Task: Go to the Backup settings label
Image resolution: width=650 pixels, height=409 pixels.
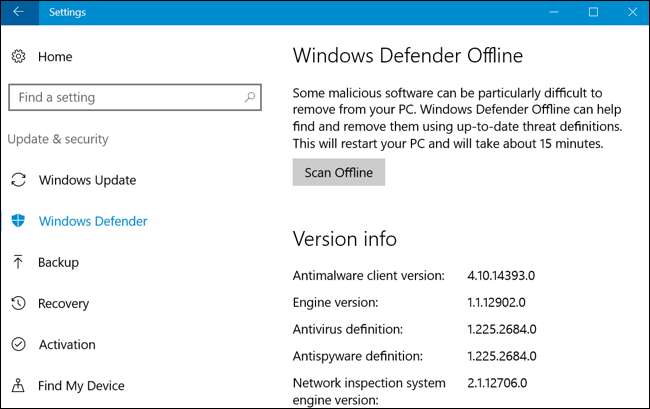Action: (x=58, y=262)
